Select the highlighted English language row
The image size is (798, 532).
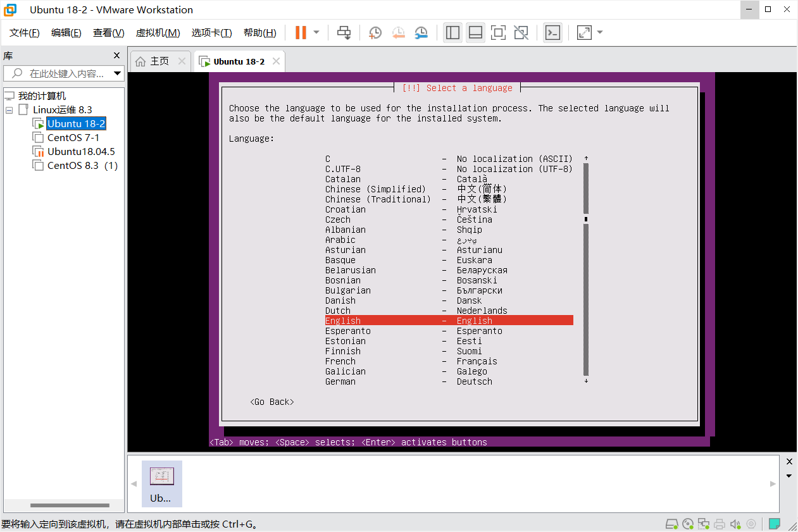click(x=449, y=321)
